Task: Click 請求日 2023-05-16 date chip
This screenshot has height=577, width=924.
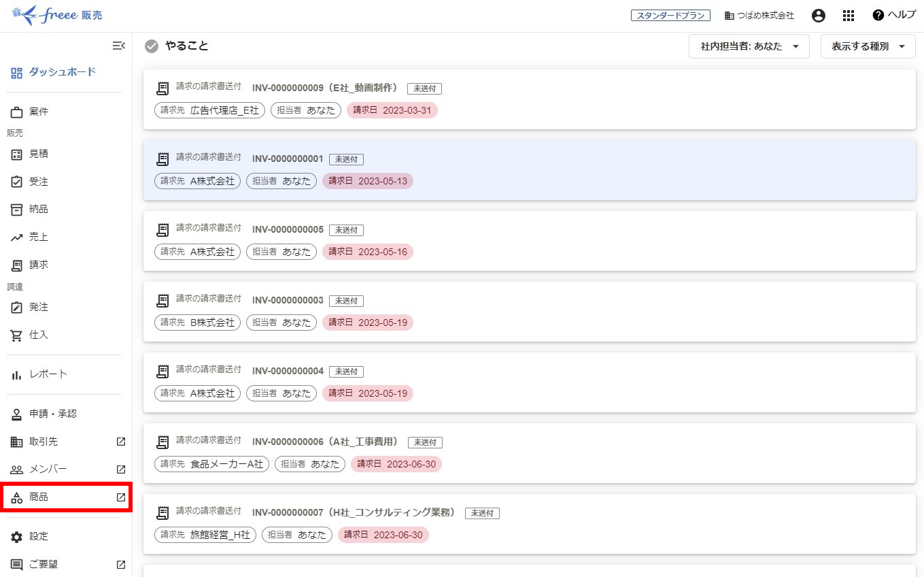Action: point(368,252)
